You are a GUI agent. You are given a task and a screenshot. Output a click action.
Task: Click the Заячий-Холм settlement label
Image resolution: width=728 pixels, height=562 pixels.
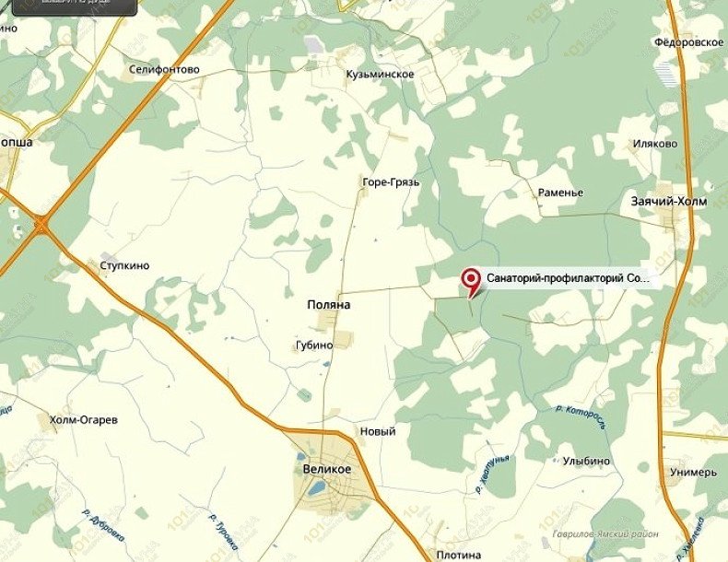(x=669, y=202)
